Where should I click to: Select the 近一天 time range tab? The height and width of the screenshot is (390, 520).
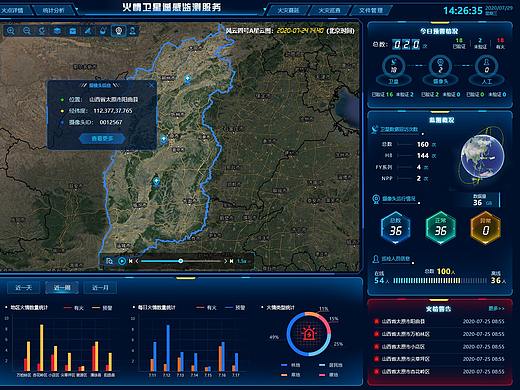[24, 287]
